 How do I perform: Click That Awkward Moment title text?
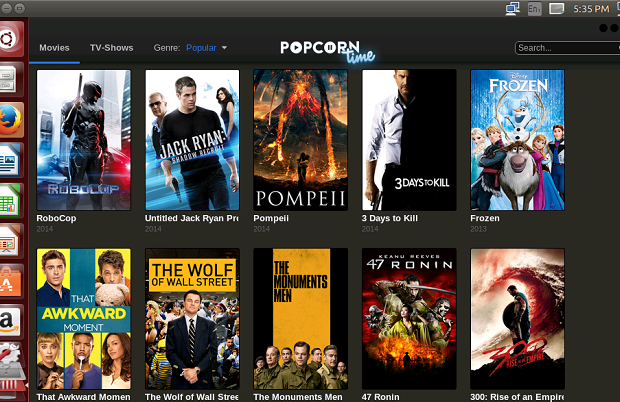[x=83, y=397]
